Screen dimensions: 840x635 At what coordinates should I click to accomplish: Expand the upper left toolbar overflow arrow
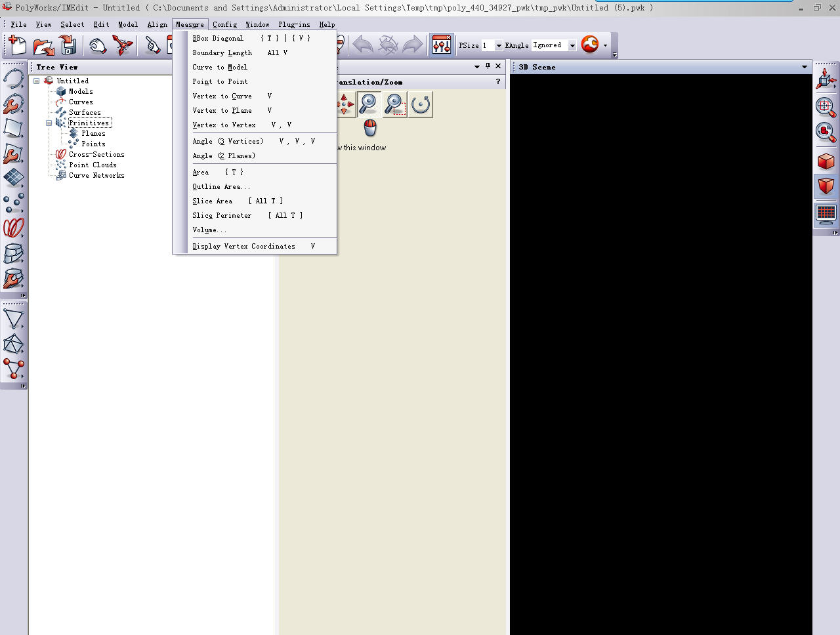pos(23,296)
